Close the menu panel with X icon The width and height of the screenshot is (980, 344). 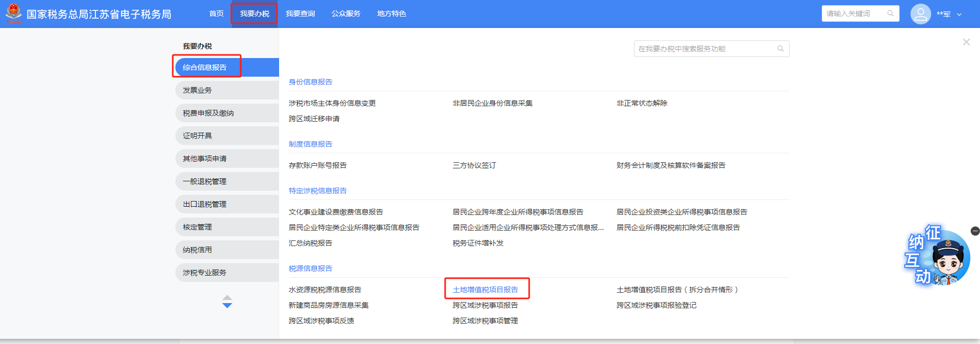point(966,42)
